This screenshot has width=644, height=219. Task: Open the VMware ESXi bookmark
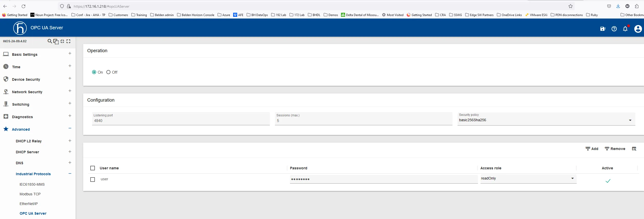coord(536,15)
